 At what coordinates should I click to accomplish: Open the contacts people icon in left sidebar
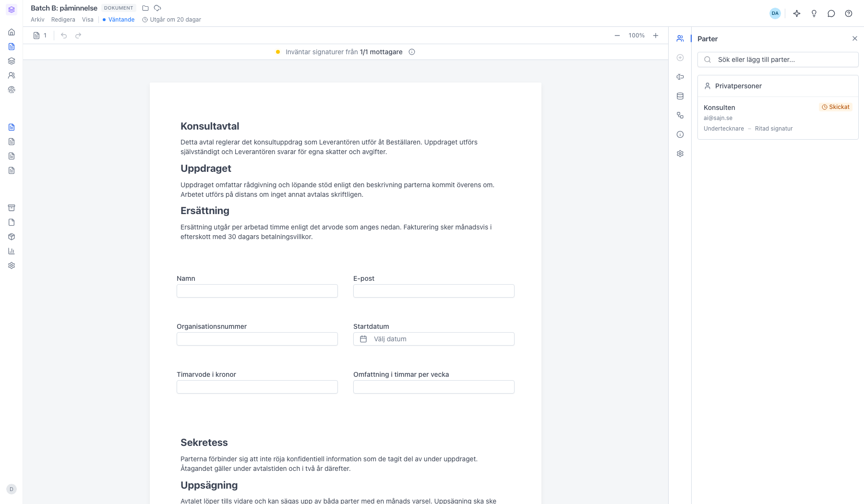click(x=12, y=75)
